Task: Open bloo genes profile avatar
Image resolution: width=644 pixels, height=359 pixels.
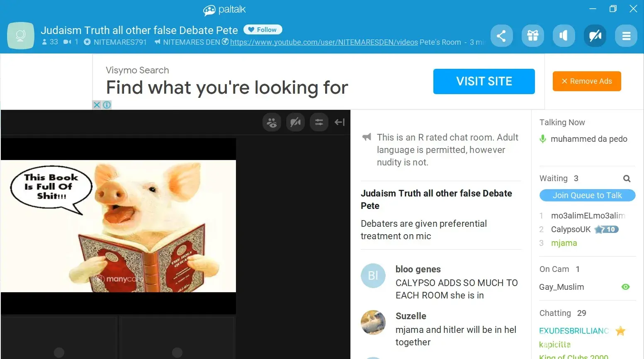Action: (x=373, y=276)
